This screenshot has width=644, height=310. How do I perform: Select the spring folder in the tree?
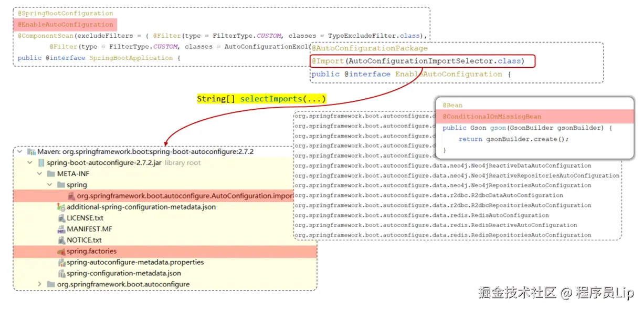pyautogui.click(x=77, y=185)
